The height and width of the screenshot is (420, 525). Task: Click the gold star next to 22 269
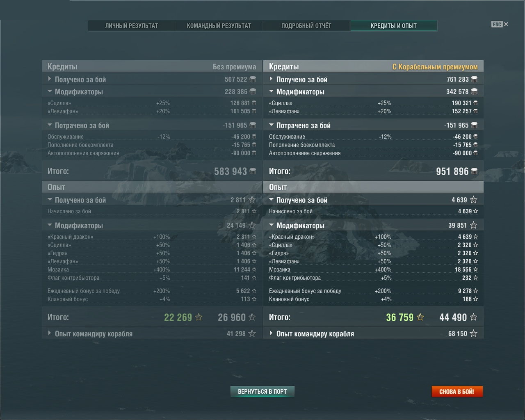click(x=199, y=317)
